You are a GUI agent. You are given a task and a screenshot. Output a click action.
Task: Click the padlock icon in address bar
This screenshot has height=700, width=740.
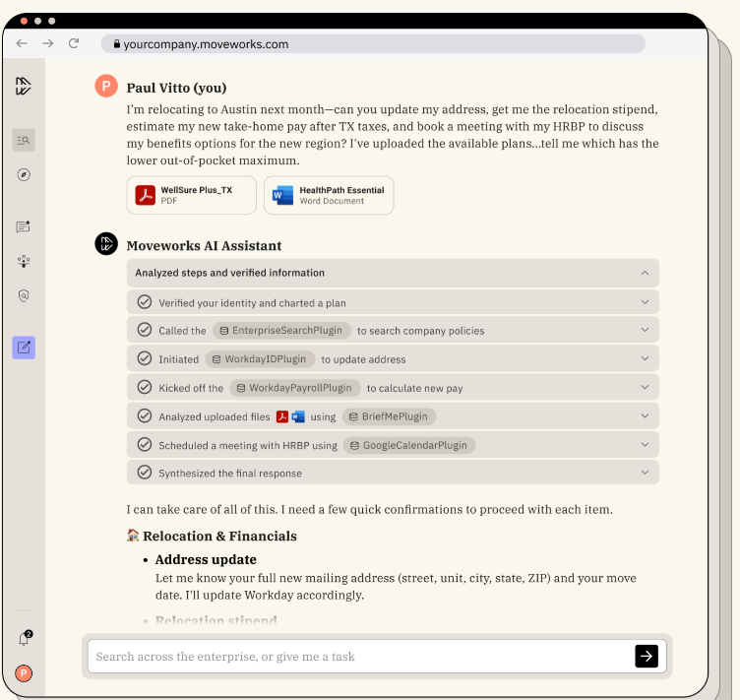(x=116, y=44)
